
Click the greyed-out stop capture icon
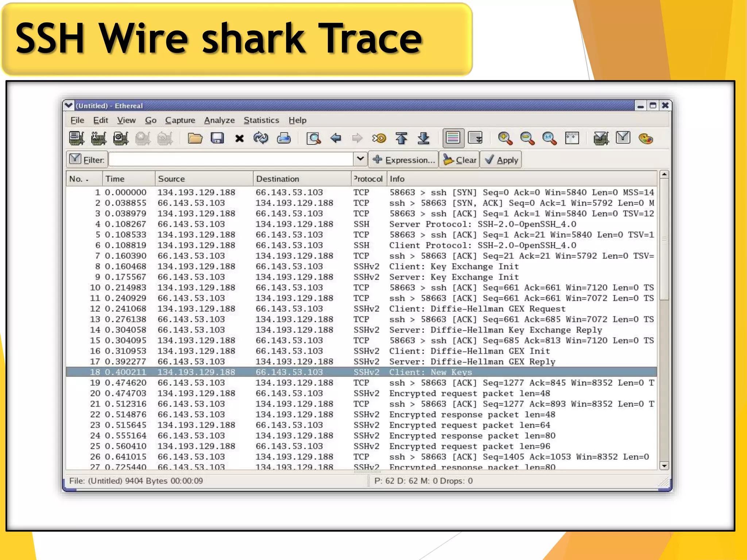(x=143, y=138)
